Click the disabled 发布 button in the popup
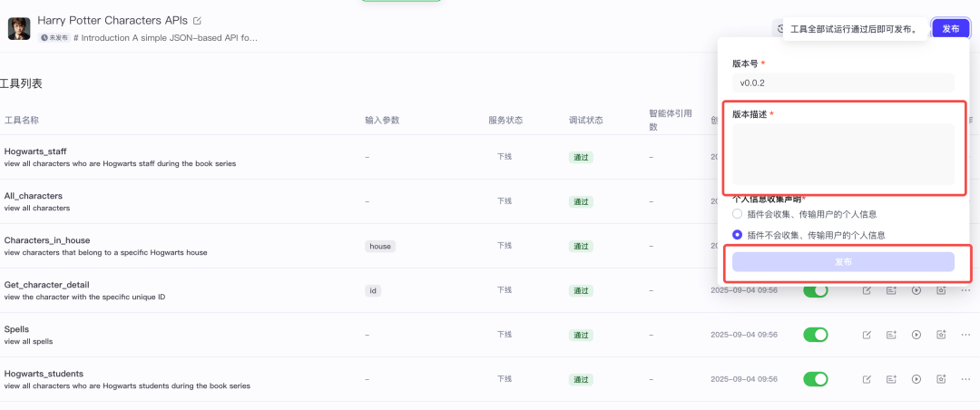This screenshot has height=410, width=980. [843, 262]
